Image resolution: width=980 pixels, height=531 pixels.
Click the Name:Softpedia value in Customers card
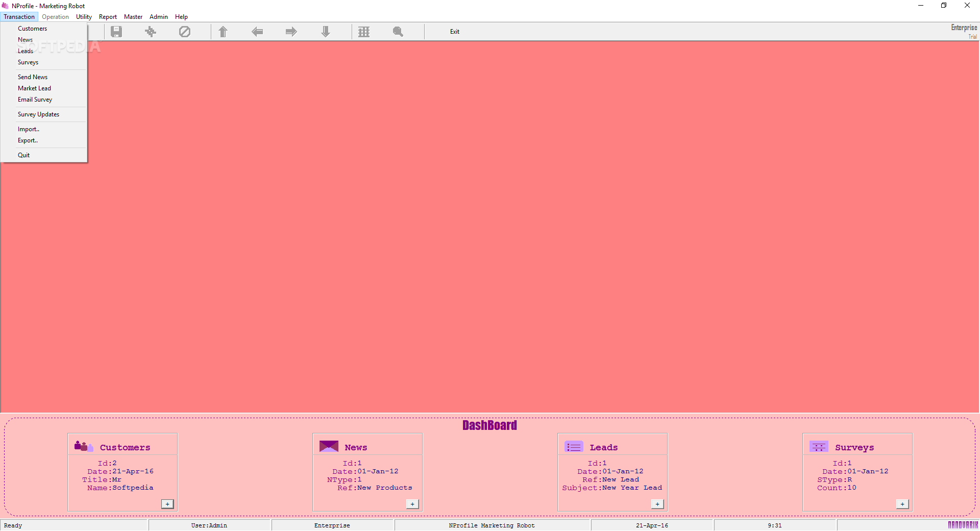[x=120, y=488]
